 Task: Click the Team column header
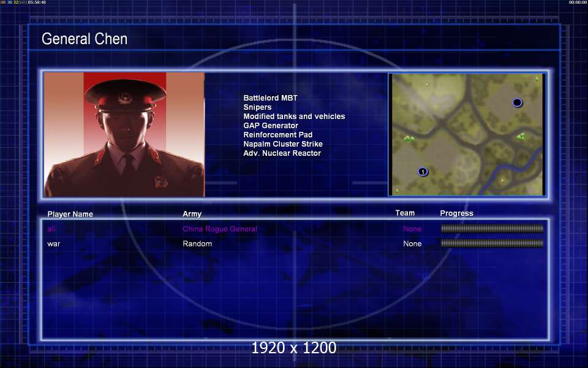(405, 213)
